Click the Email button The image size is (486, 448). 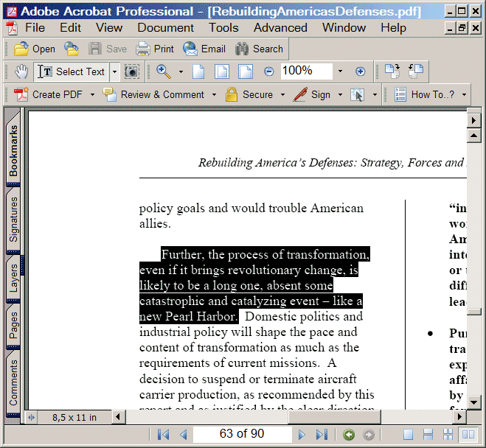[204, 49]
